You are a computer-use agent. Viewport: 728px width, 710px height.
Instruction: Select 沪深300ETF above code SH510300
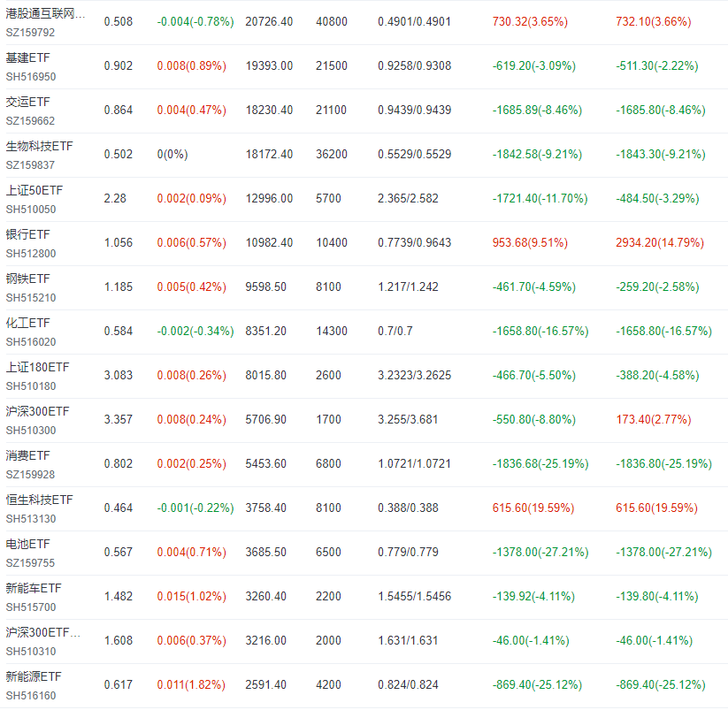click(38, 412)
